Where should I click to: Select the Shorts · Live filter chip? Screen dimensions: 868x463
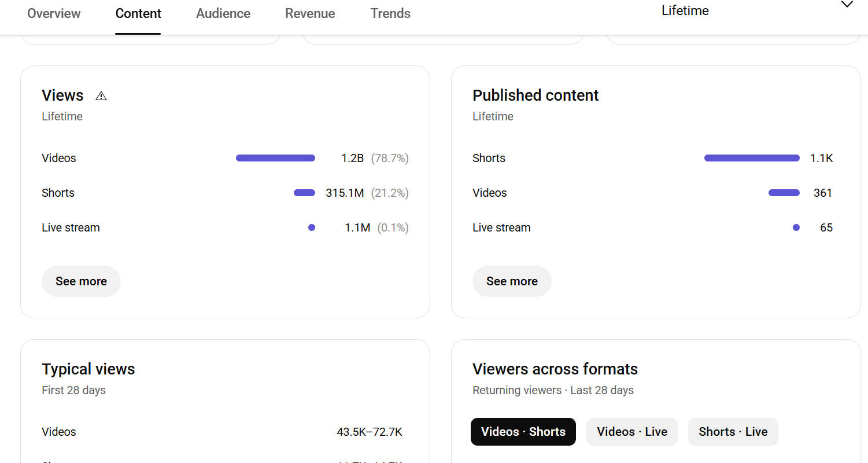click(733, 432)
